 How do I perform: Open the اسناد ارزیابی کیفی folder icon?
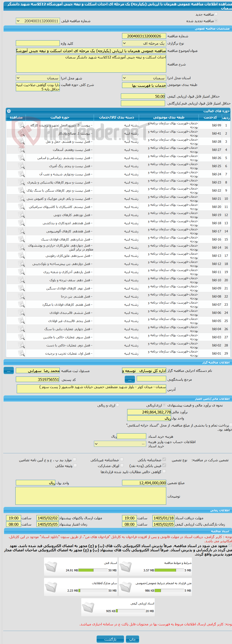pyautogui.click(x=88, y=607)
